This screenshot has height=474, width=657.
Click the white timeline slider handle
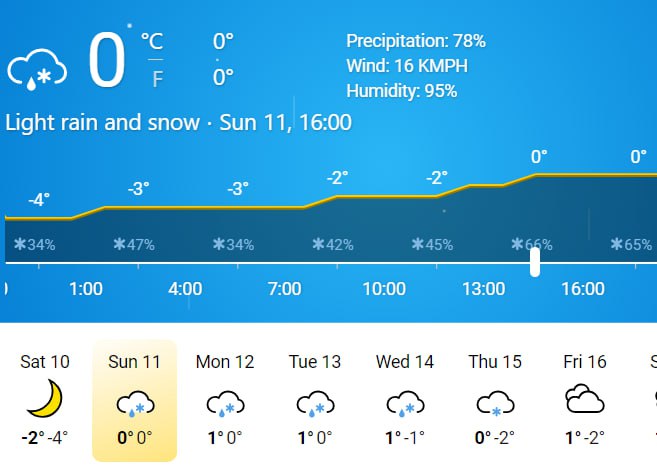(x=535, y=262)
